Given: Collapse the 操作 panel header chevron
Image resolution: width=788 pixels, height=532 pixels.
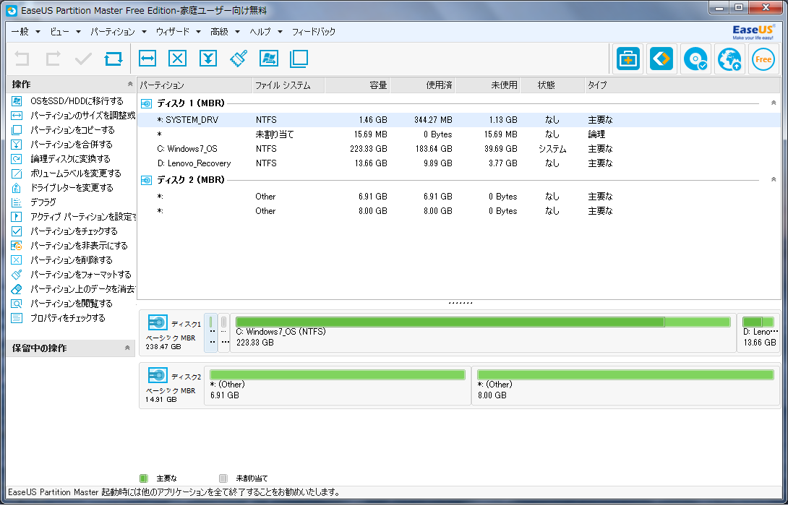Looking at the screenshot, I should [x=129, y=84].
